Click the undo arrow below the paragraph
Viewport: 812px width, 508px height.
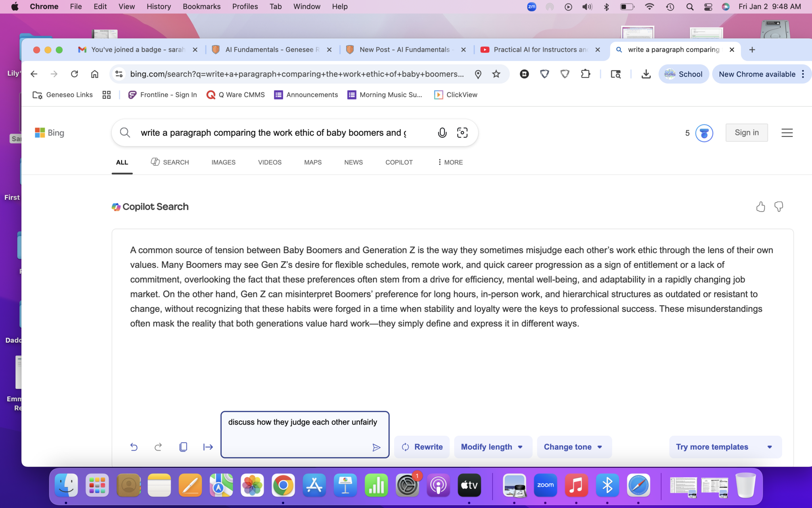pyautogui.click(x=134, y=447)
